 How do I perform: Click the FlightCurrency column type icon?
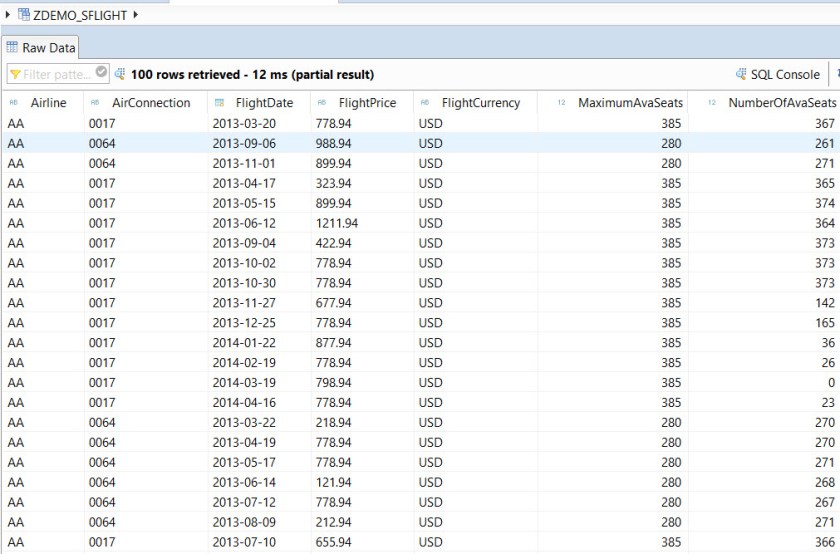click(x=424, y=103)
